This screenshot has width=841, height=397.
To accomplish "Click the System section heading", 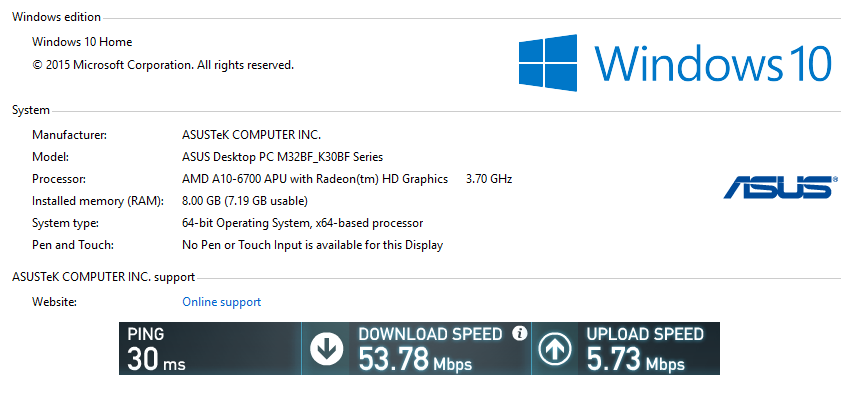I will pos(31,110).
